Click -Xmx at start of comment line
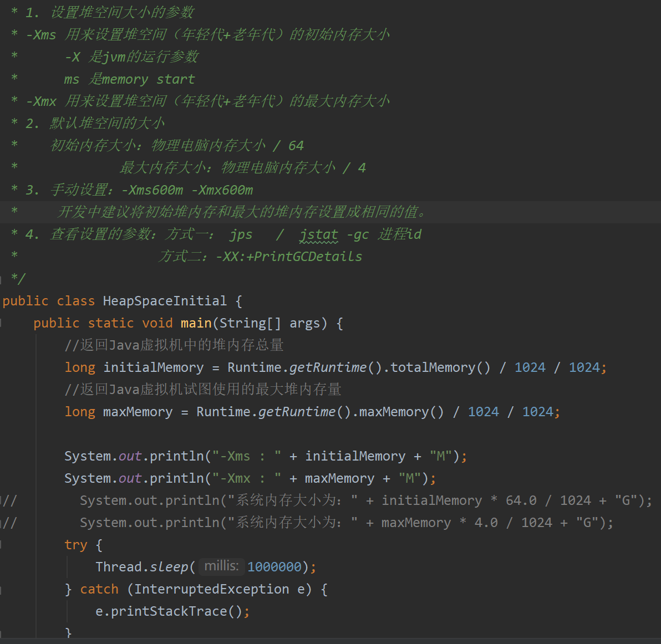 click(41, 101)
